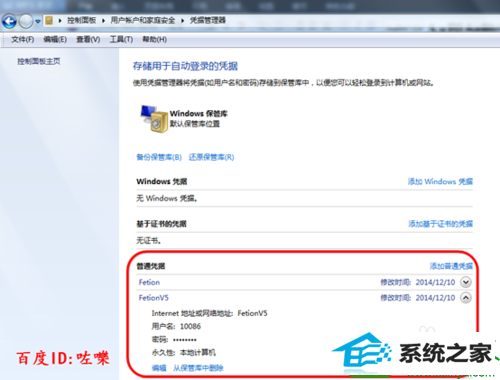Open the 编辑(E) menu
Image resolution: width=500 pixels, height=380 pixels.
(55, 40)
